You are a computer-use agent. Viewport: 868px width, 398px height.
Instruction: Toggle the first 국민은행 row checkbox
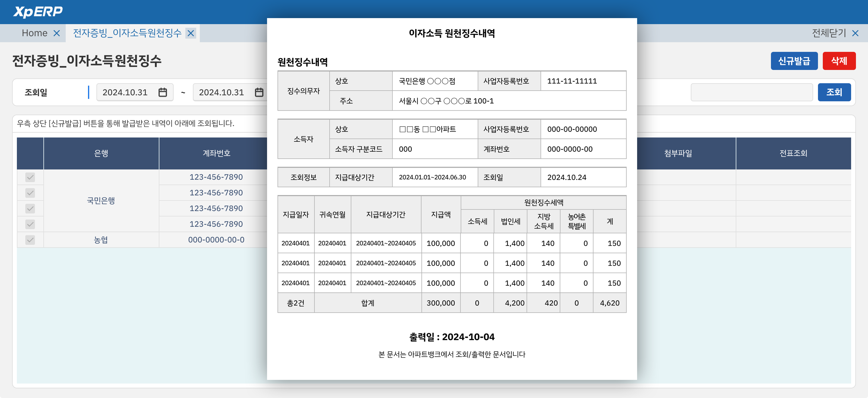tap(30, 177)
